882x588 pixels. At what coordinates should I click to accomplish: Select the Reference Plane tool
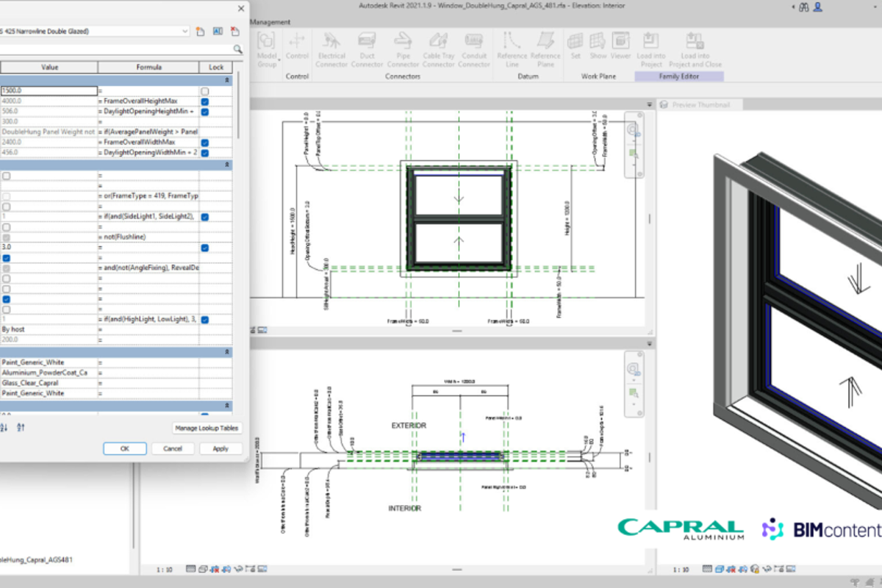click(545, 50)
